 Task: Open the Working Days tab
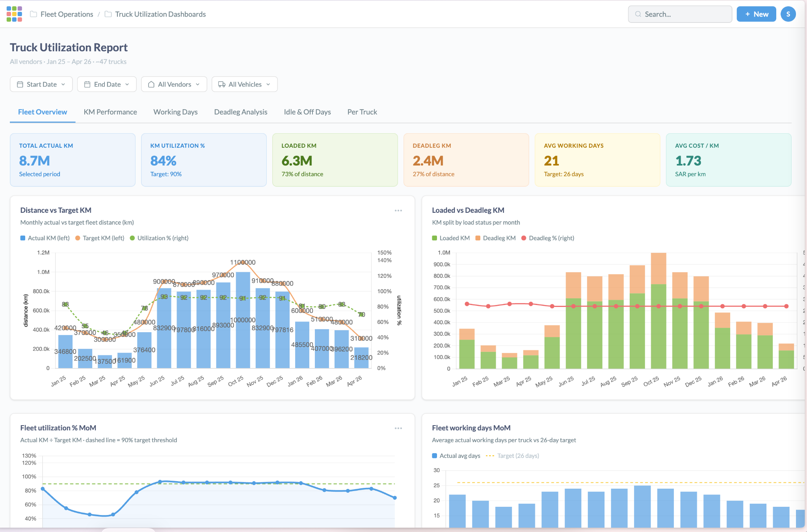175,112
